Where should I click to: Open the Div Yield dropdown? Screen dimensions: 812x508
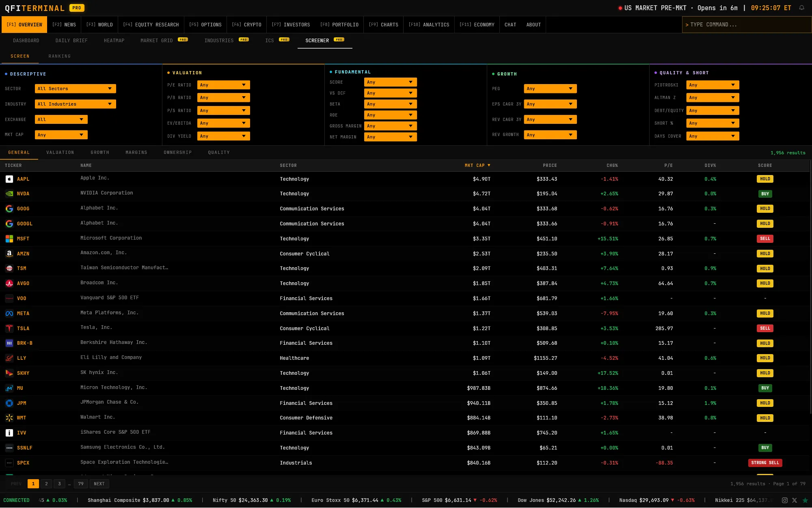pos(224,136)
